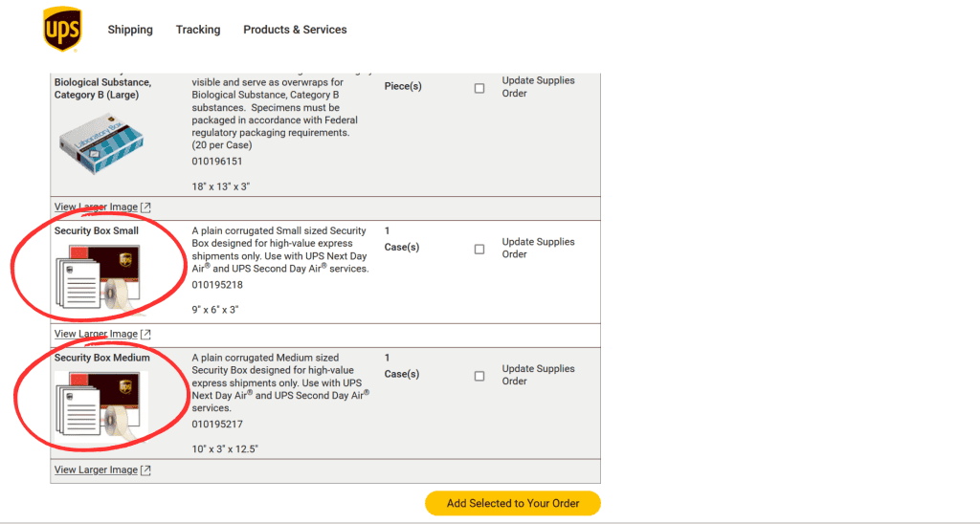
Task: Click dimensions 10" x 3" x 12.5"
Action: (x=225, y=448)
